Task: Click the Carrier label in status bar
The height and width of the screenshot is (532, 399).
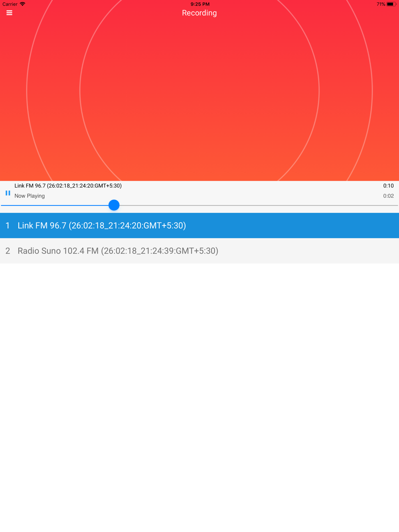Action: pos(10,4)
